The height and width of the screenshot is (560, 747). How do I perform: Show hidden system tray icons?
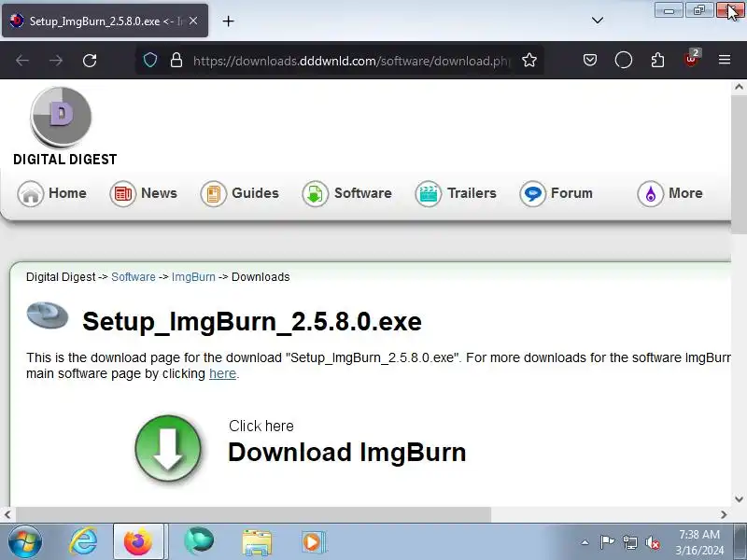point(585,542)
